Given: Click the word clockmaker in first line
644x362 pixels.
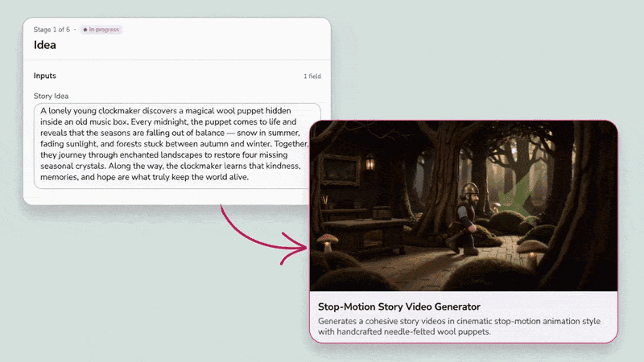Looking at the screenshot, I should click(x=119, y=111).
